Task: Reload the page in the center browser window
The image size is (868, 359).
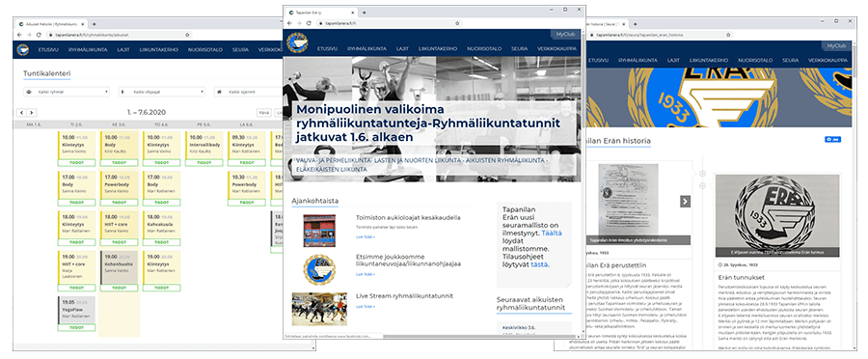Action: tap(310, 23)
